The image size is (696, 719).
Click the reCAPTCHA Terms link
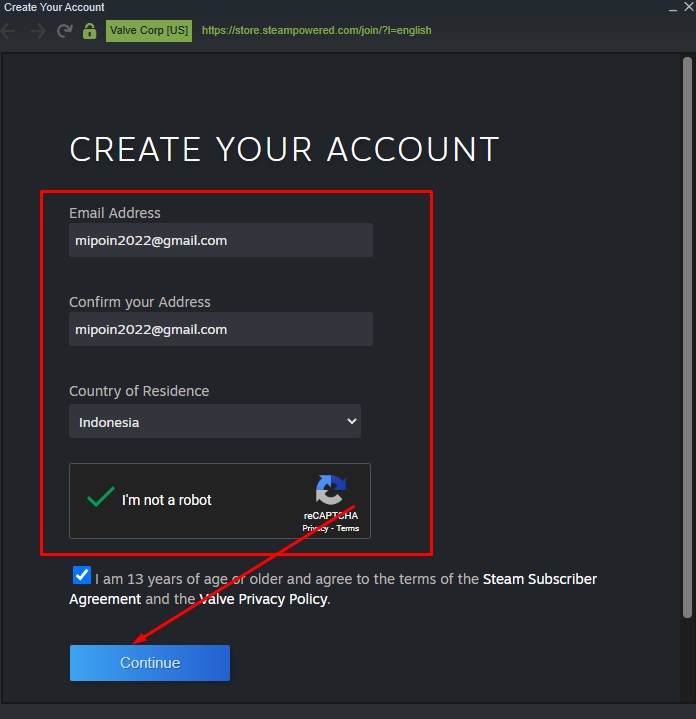(347, 528)
